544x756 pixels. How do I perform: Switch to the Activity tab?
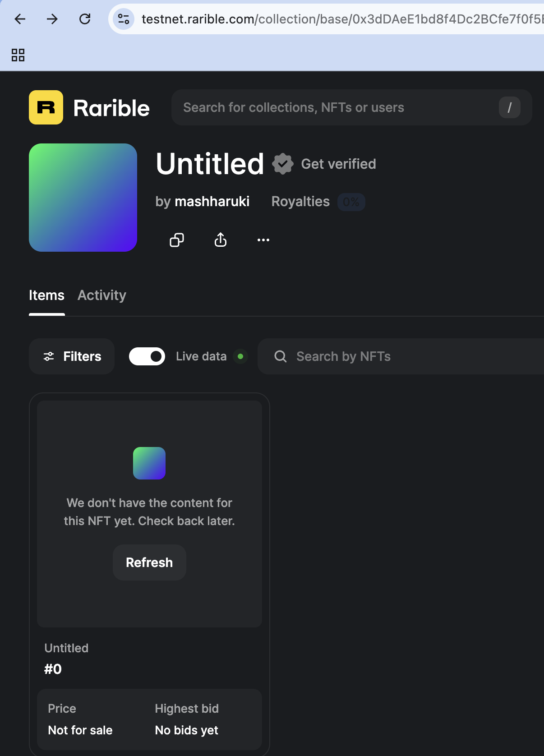[102, 295]
